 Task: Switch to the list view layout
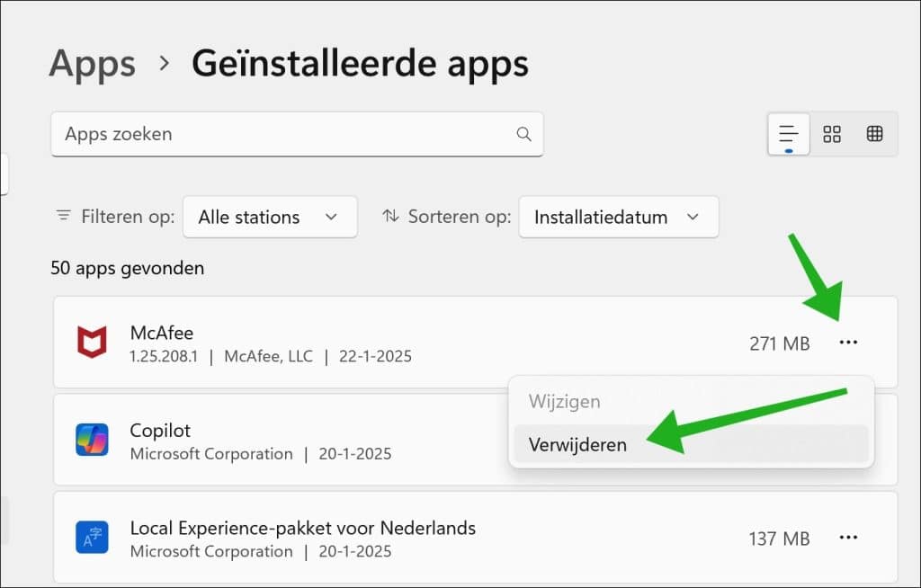coord(788,134)
